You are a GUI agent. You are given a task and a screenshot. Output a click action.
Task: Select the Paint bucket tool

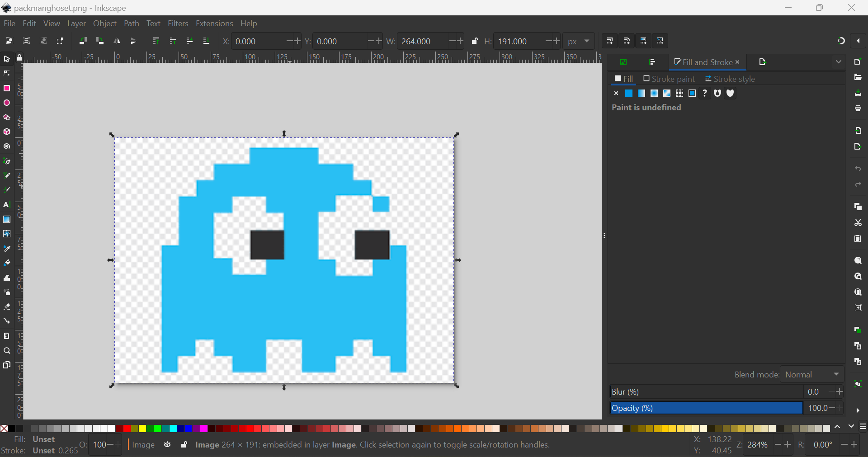7,263
